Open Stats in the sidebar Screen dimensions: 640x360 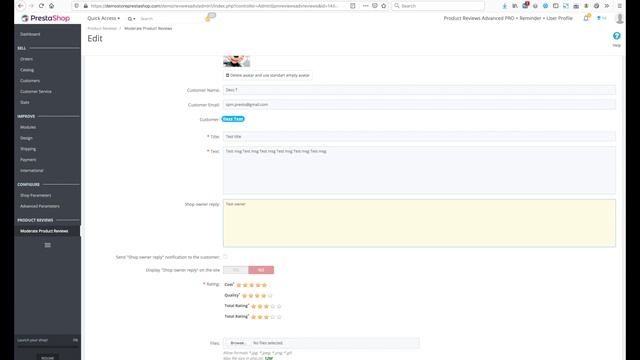[x=24, y=102]
